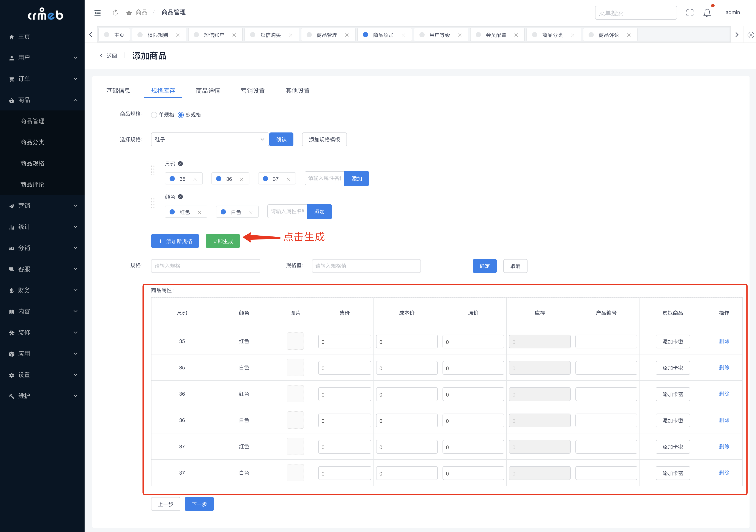Remove the 颜色 spec group

pos(180,197)
